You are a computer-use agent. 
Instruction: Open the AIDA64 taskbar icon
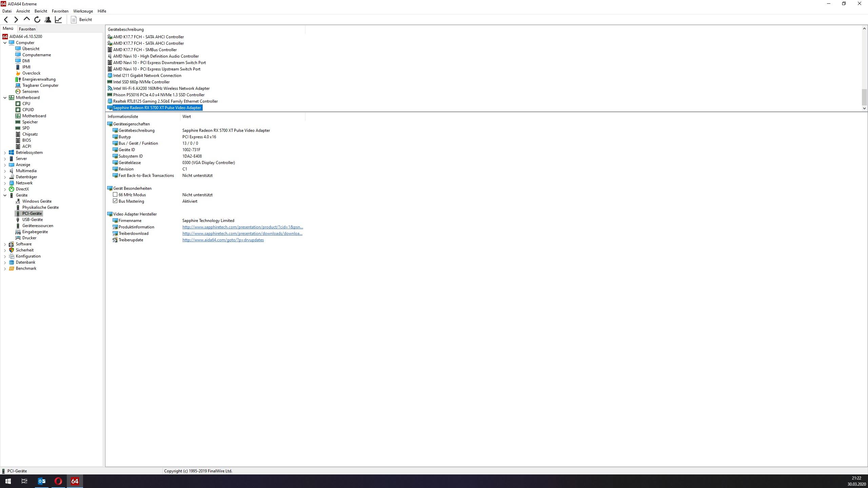tap(75, 481)
